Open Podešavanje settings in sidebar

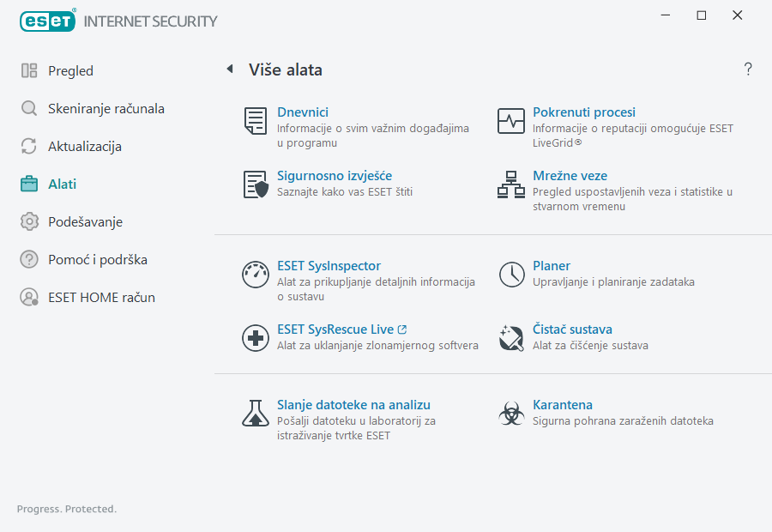[x=85, y=222]
